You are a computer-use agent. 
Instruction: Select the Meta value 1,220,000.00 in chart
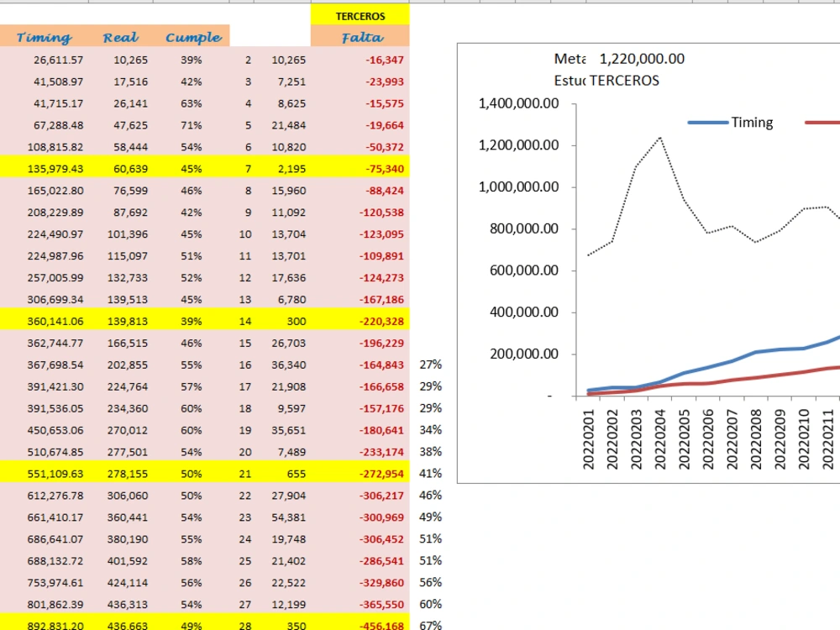pos(642,59)
